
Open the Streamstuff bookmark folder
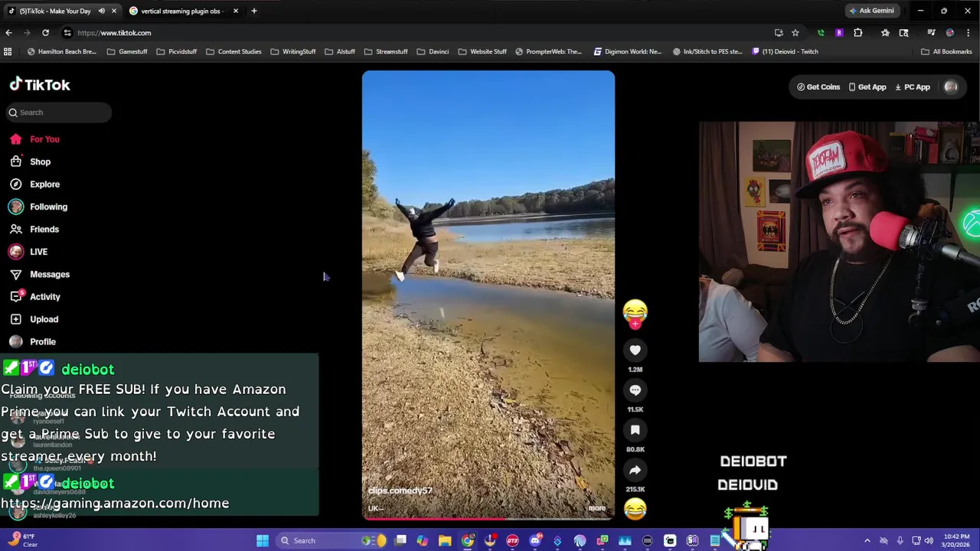[x=386, y=51]
